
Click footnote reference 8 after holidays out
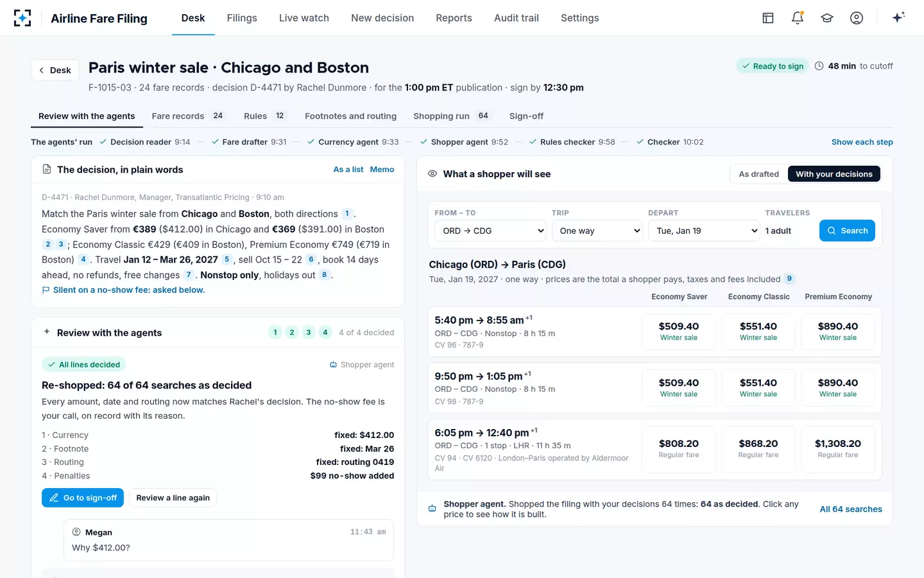click(x=324, y=275)
